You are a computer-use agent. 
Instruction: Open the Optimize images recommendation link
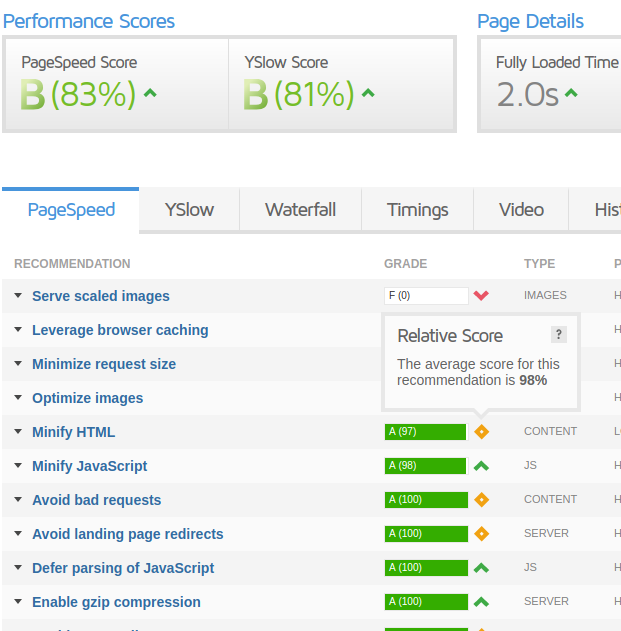[x=87, y=398]
